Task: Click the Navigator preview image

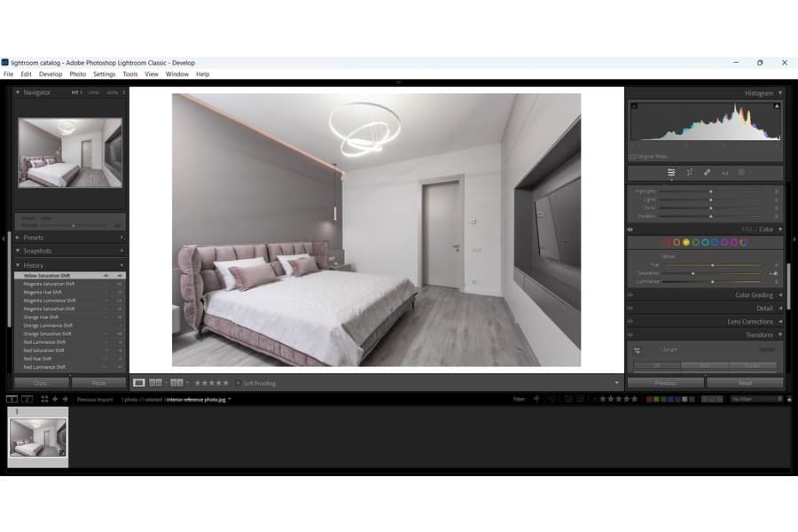Action: [70, 153]
